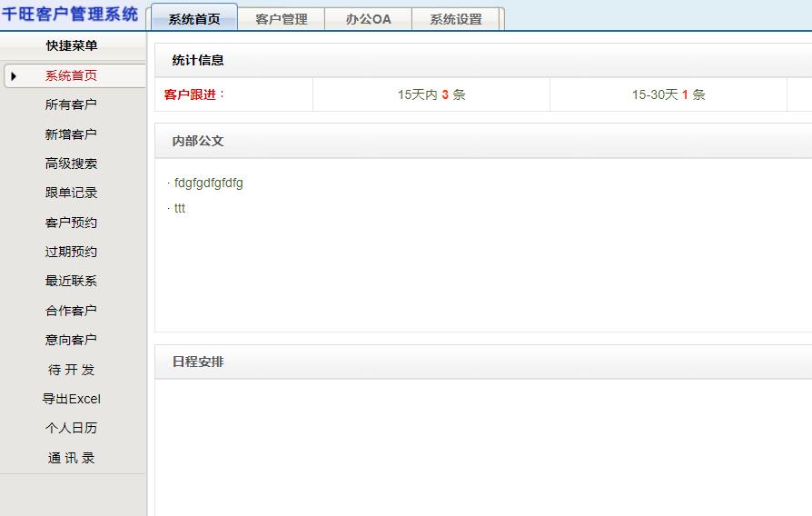View 最近联系 from quick menu
Viewport: 812px width, 516px height.
click(71, 282)
